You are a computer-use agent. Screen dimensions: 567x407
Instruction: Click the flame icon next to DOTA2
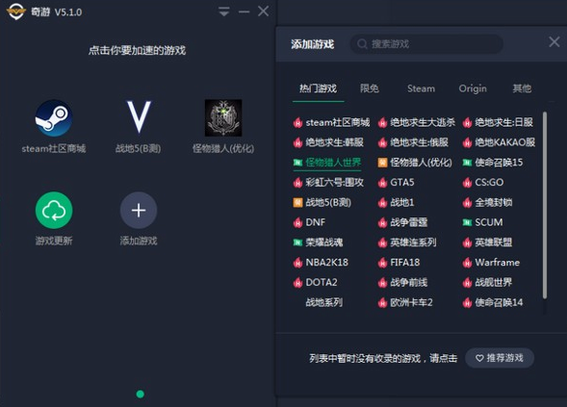298,282
